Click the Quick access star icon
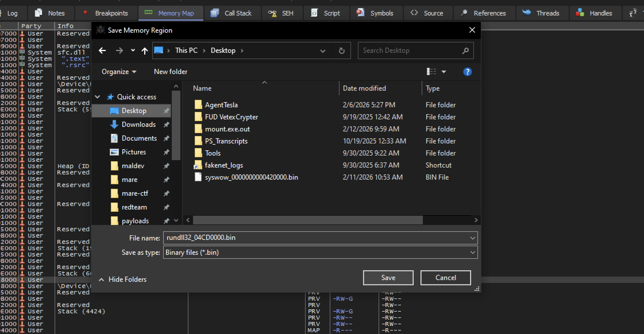 pos(110,97)
